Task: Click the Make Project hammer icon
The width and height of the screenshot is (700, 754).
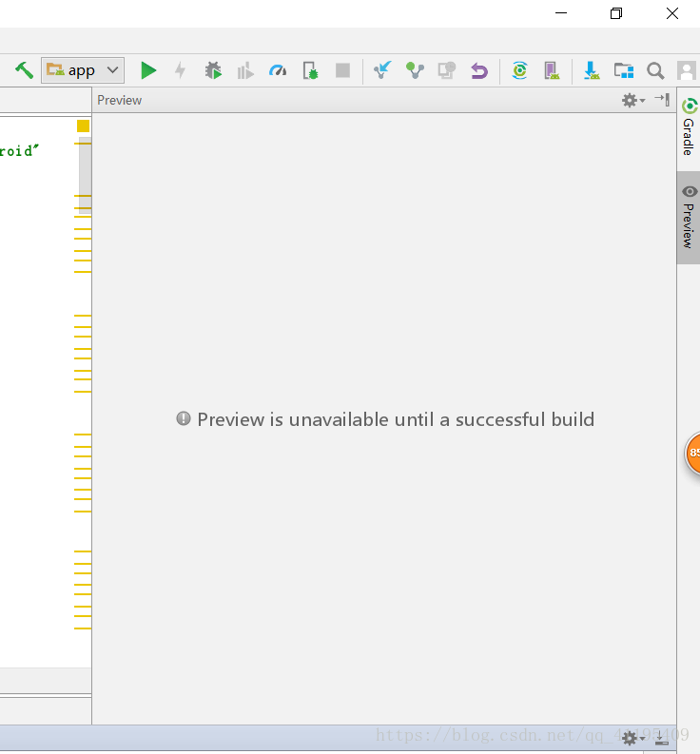Action: tap(24, 70)
